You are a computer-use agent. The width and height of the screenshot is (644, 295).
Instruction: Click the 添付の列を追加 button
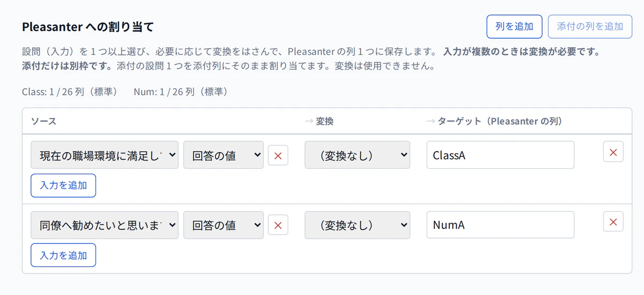(x=590, y=26)
